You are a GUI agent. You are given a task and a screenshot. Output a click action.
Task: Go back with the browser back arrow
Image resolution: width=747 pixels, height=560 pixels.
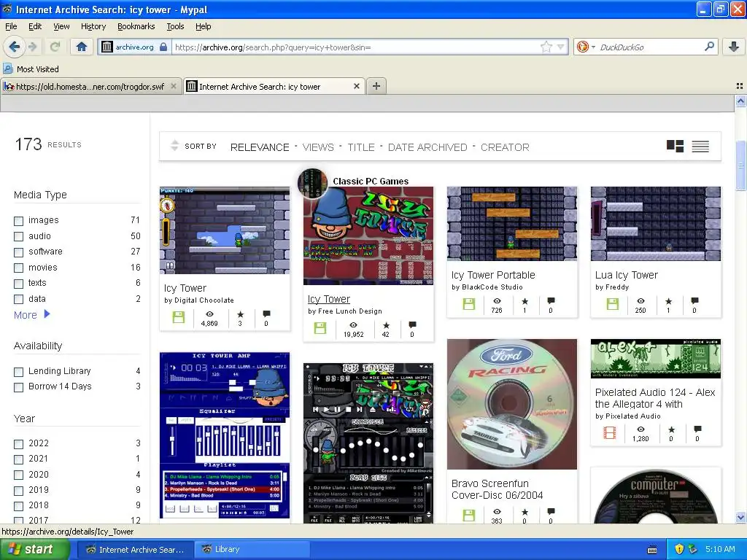pyautogui.click(x=14, y=47)
